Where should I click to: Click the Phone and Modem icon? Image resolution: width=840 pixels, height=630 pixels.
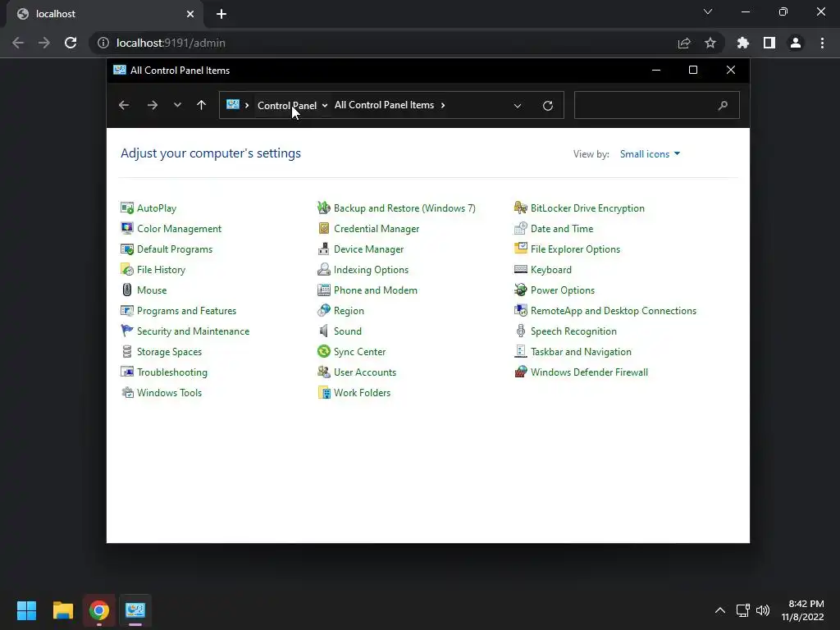click(x=323, y=290)
